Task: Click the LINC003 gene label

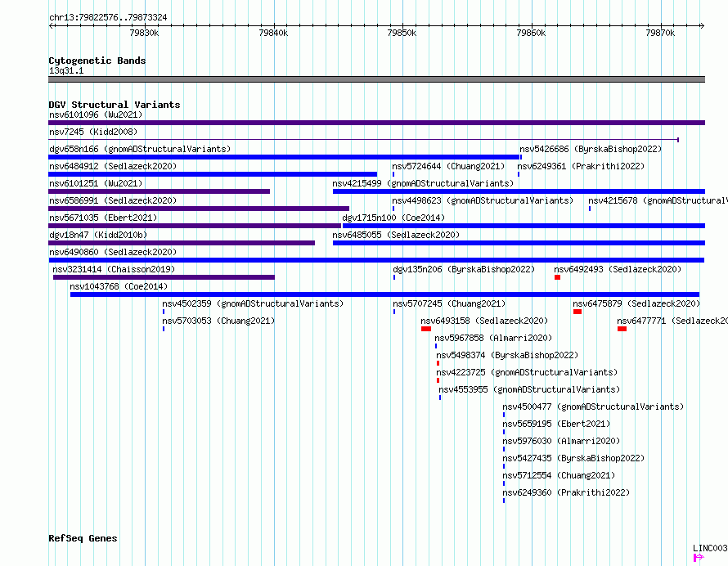Action: 710,548
